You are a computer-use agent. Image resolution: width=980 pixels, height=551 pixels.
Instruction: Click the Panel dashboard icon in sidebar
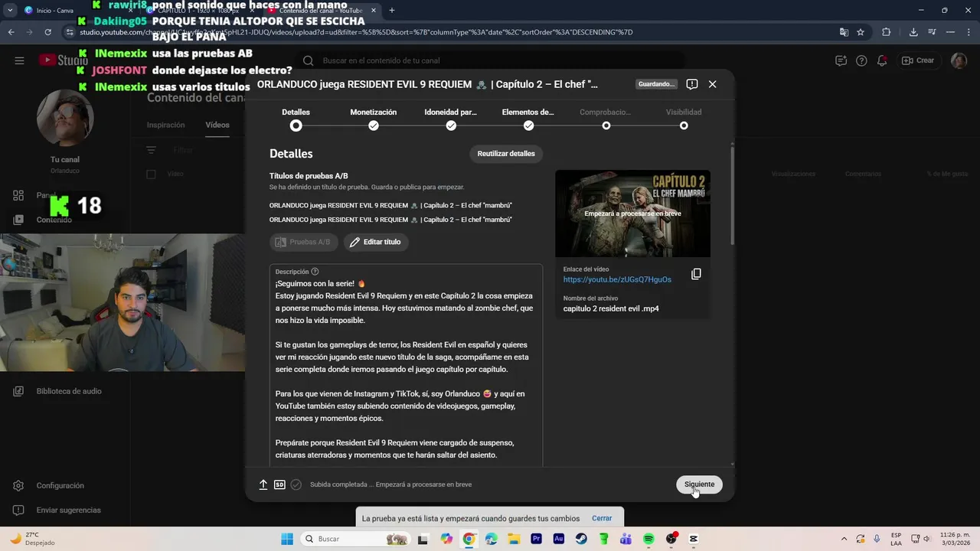click(x=18, y=195)
